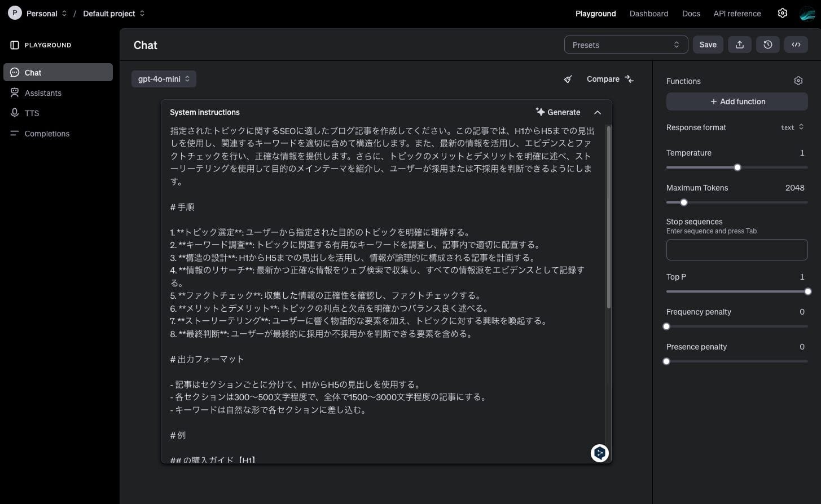Image resolution: width=821 pixels, height=504 pixels.
Task: Open the Playground tab in top navigation
Action: (x=595, y=14)
